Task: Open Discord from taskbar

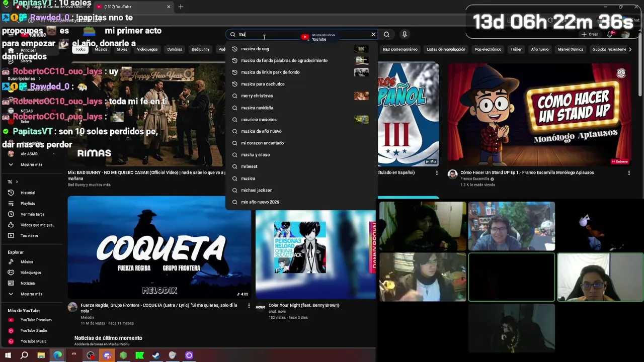Action: pyautogui.click(x=107, y=355)
